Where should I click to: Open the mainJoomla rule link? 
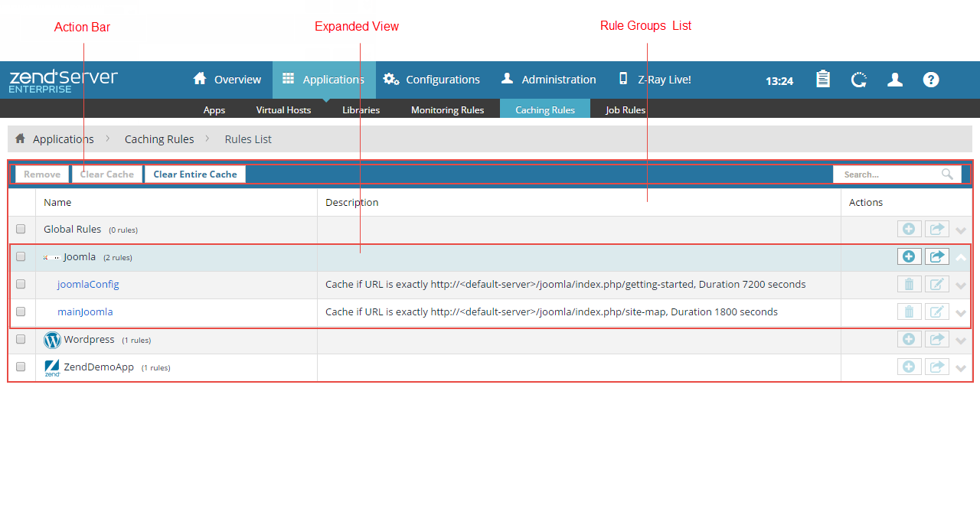click(85, 311)
